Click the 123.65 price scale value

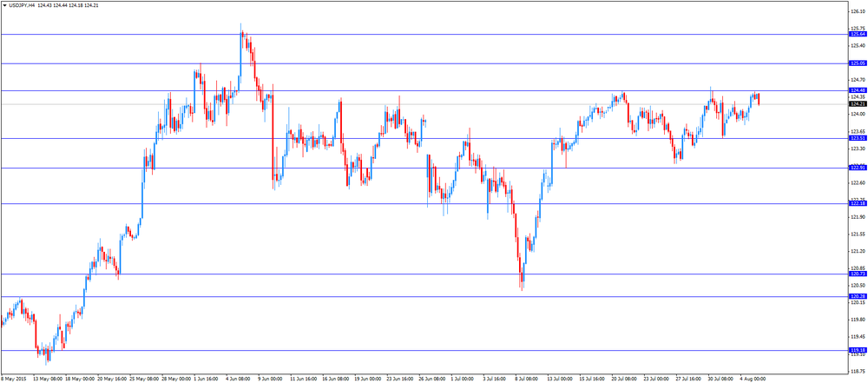(x=858, y=131)
